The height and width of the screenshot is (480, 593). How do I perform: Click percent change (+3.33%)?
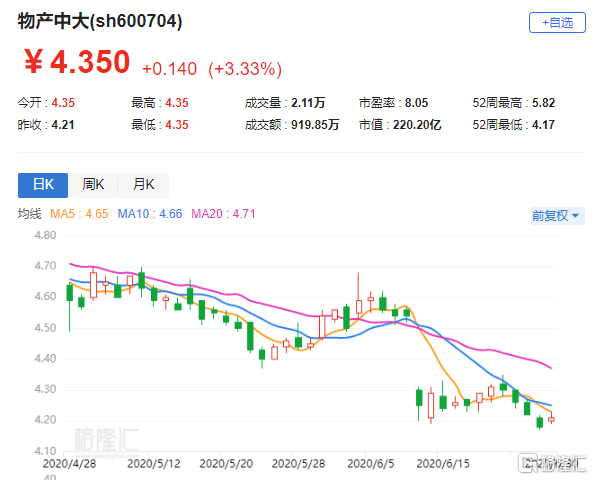[245, 70]
